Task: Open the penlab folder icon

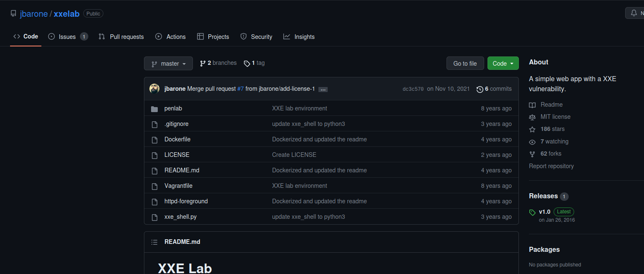Action: coord(154,109)
